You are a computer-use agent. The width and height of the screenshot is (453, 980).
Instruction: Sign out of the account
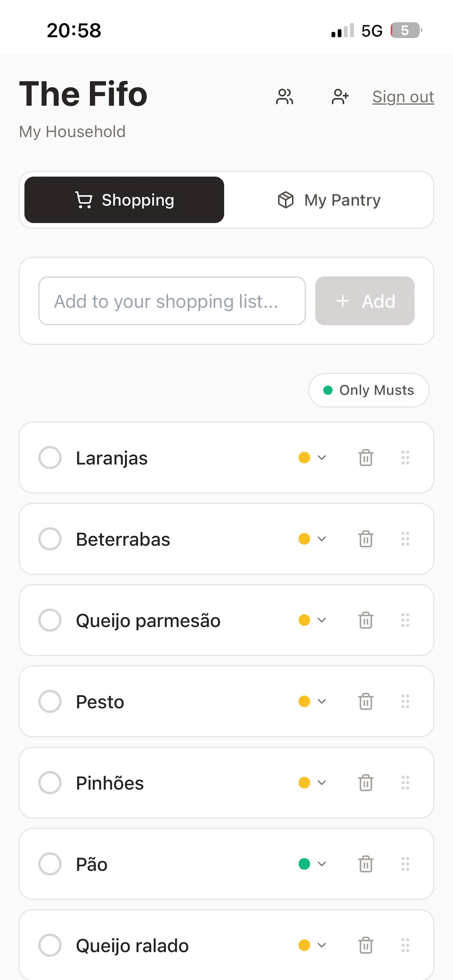403,97
